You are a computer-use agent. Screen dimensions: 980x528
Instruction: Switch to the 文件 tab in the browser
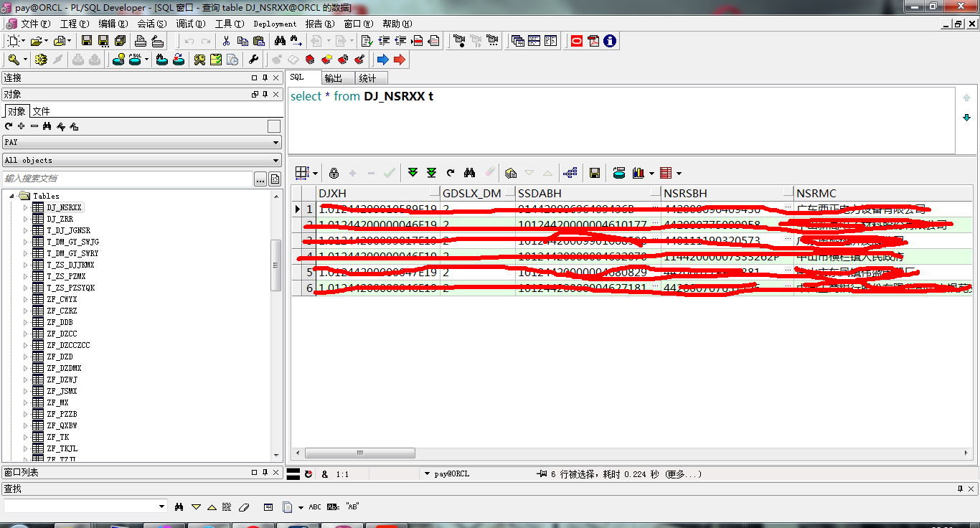pos(41,111)
